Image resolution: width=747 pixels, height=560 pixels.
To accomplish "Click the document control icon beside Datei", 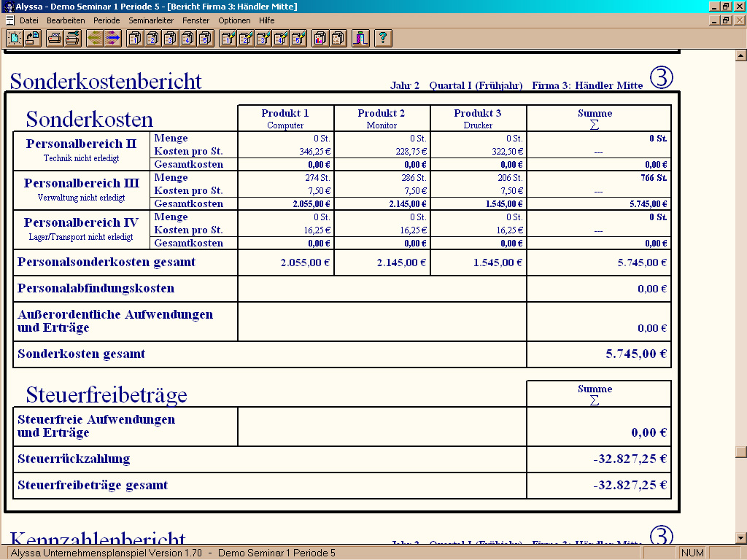I will pyautogui.click(x=9, y=20).
